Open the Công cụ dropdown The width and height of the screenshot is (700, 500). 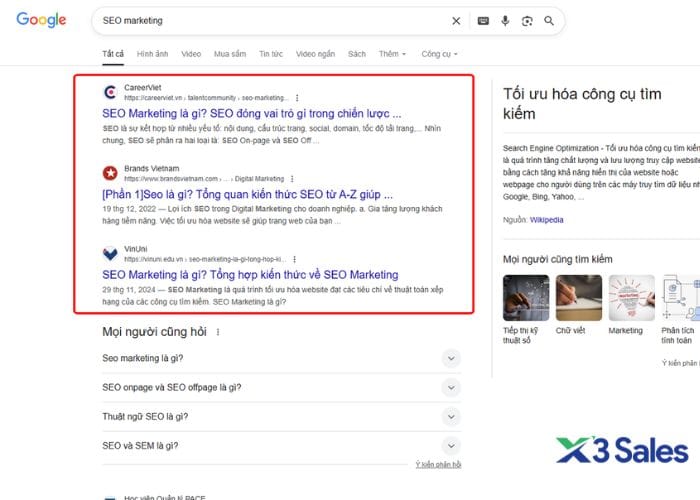pos(440,54)
